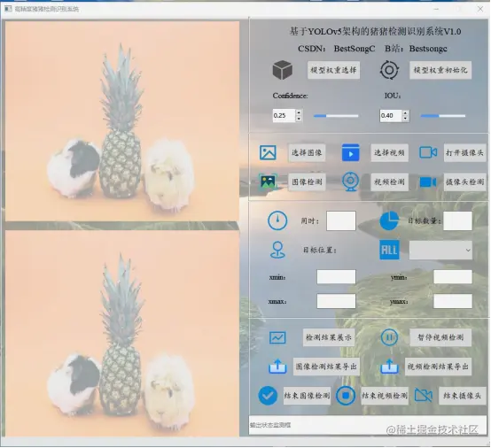
Task: Click the IOU: label
Action: [x=393, y=96]
